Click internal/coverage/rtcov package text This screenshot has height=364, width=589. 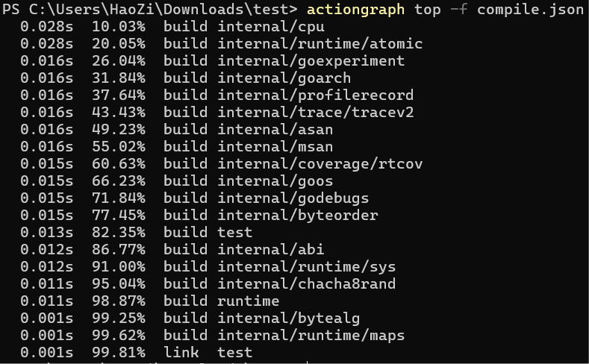tap(320, 164)
